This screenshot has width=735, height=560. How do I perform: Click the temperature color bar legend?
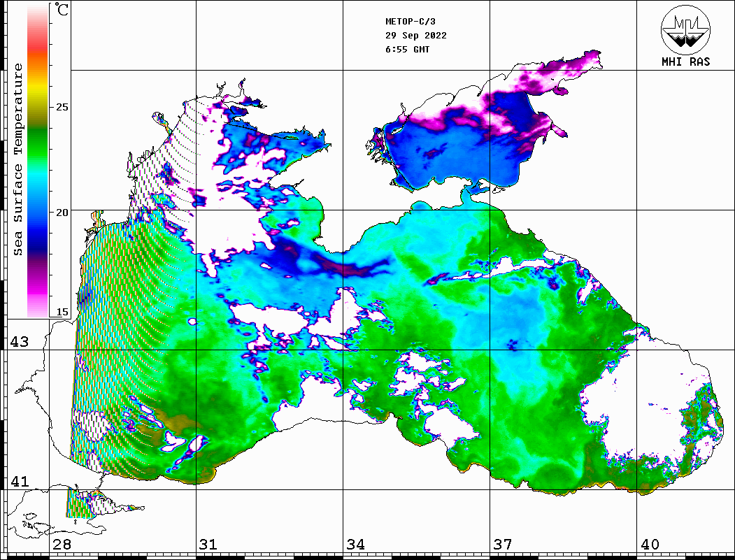pyautogui.click(x=38, y=161)
